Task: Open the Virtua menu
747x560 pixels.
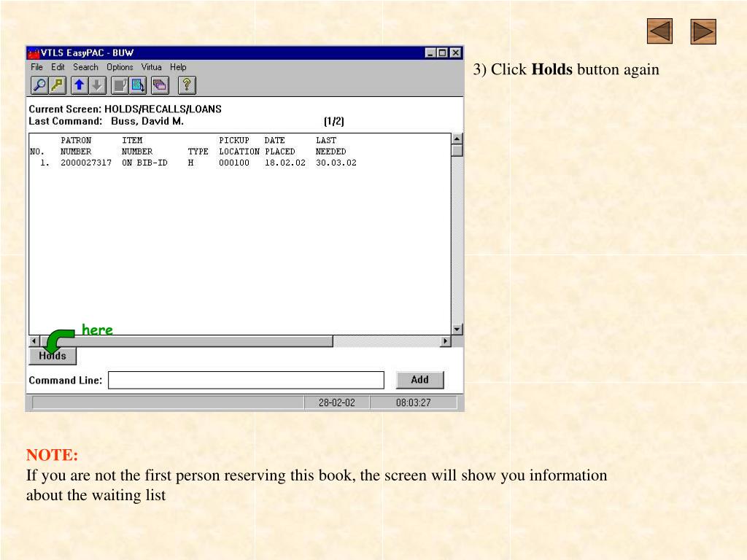Action: (152, 67)
